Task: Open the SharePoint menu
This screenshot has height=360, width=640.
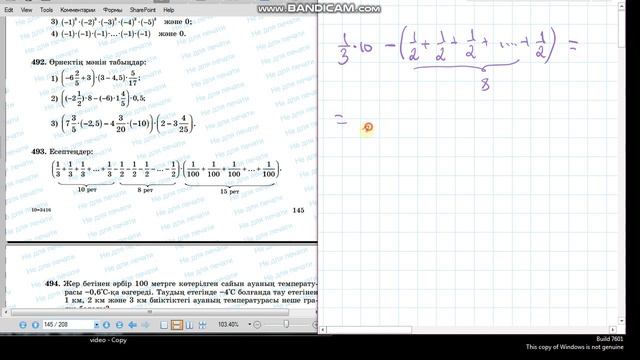Action: 142,9
